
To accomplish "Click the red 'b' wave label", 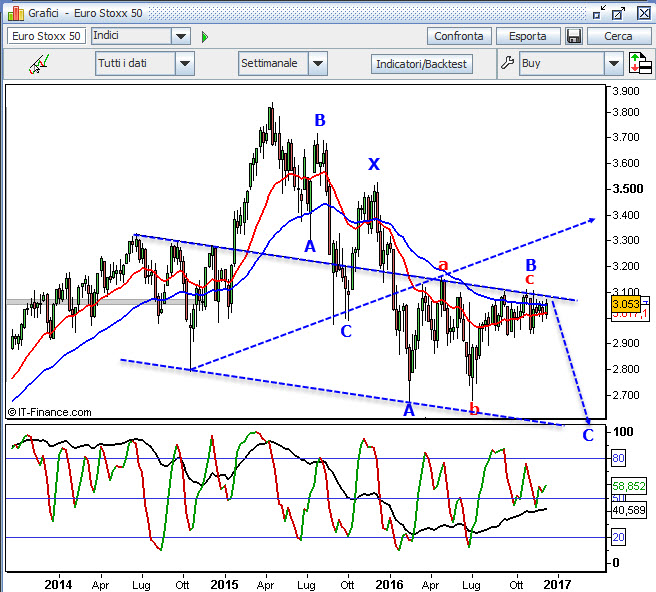I will click(474, 407).
